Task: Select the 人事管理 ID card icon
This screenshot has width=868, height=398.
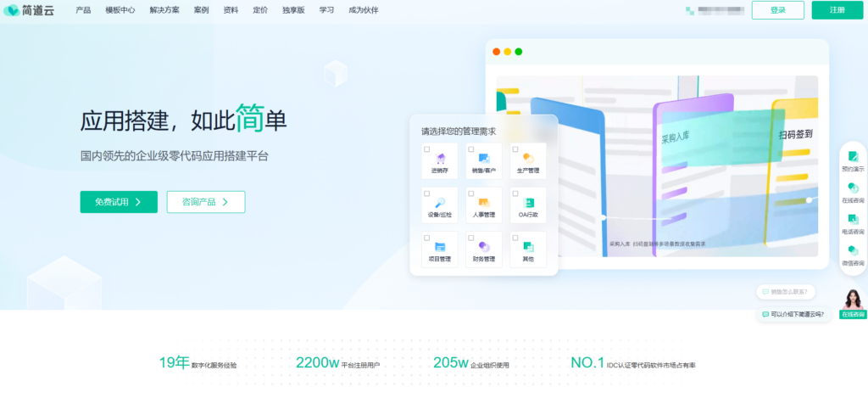Action: 484,203
